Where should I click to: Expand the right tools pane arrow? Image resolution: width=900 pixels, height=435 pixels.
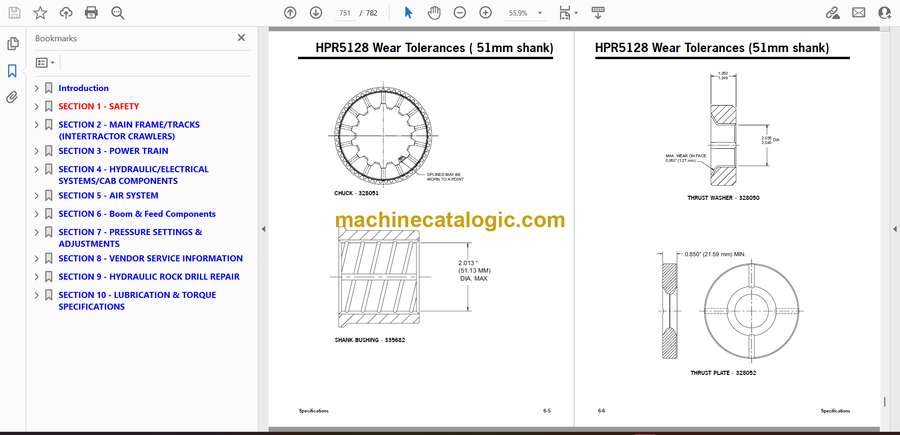coord(894,229)
